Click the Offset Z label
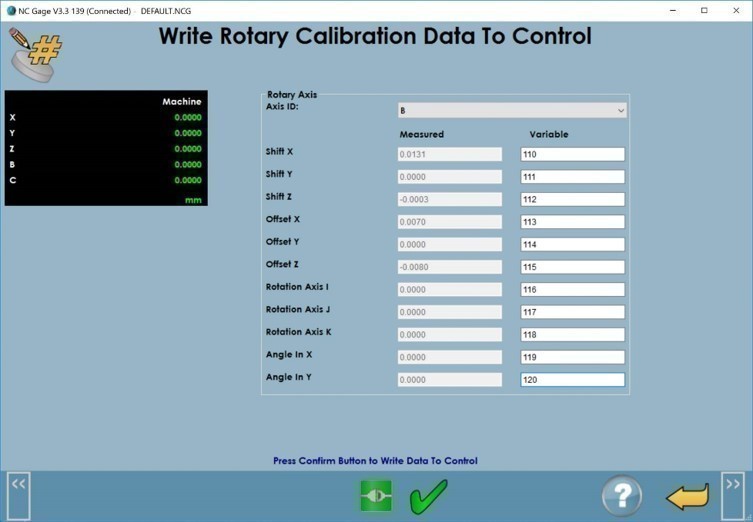The image size is (753, 522). pos(282,265)
